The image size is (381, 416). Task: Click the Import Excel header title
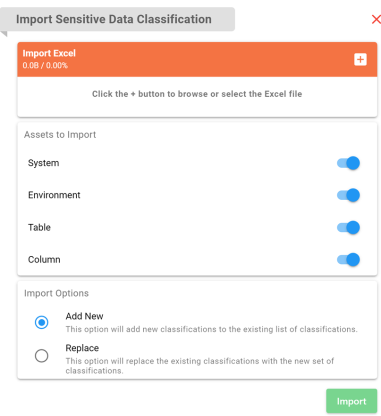[x=49, y=53]
